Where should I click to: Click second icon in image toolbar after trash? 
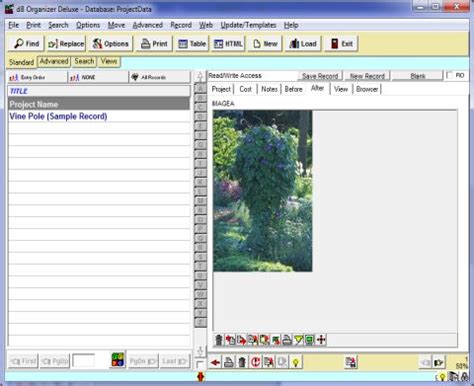tap(230, 340)
